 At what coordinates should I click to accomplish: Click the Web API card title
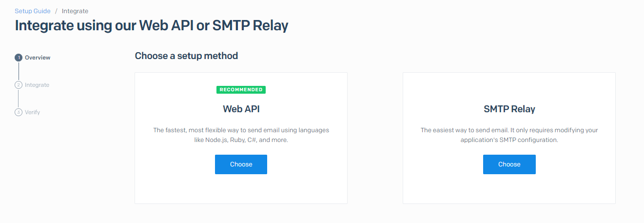[x=241, y=109]
